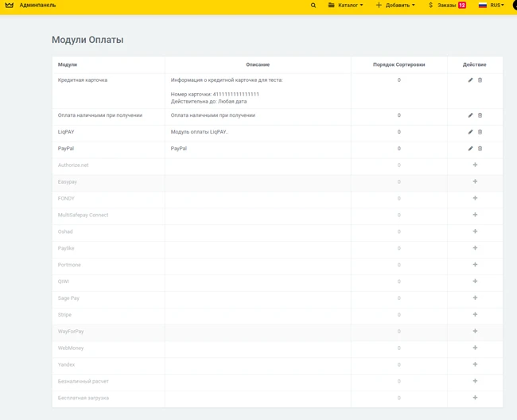Edit the Кредитная карточка module with pencil icon
The height and width of the screenshot is (420, 517).
pos(470,80)
